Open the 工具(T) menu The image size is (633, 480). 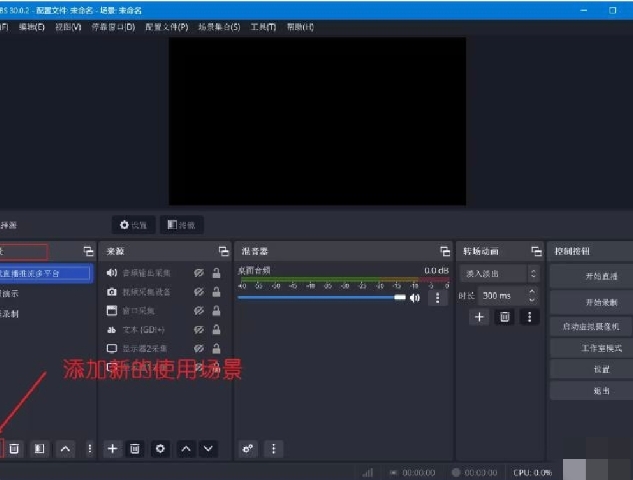(263, 27)
